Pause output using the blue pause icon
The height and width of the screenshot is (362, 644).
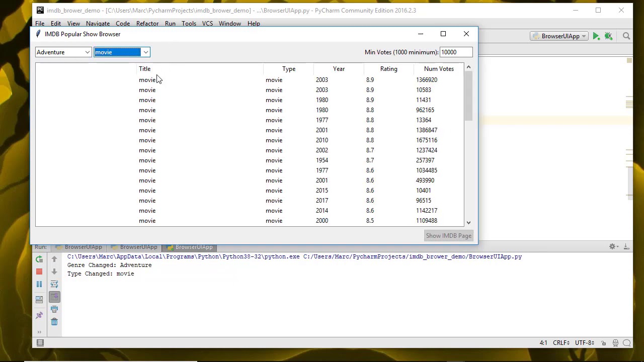pos(39,284)
